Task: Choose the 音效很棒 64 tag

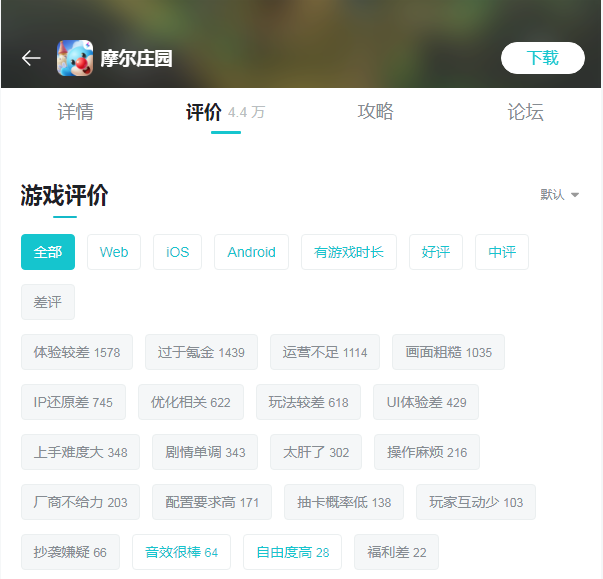Action: tap(182, 552)
